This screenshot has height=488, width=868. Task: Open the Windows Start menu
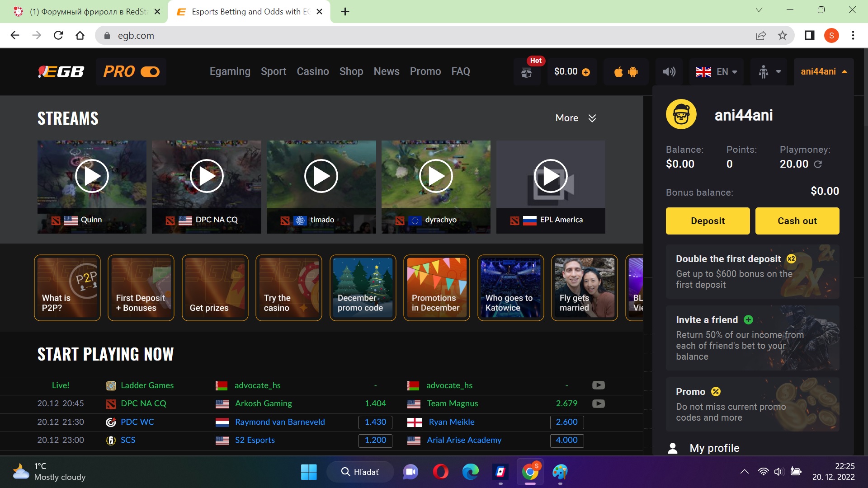click(309, 472)
